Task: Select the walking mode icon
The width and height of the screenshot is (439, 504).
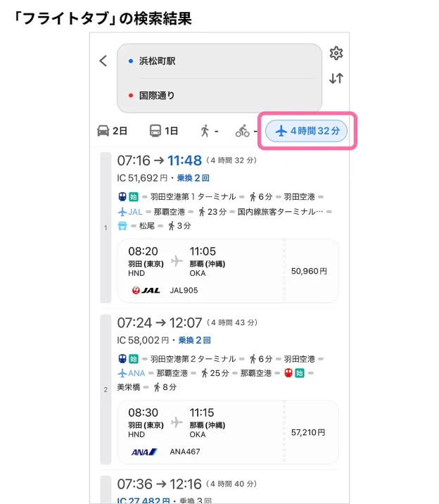Action: pos(205,131)
